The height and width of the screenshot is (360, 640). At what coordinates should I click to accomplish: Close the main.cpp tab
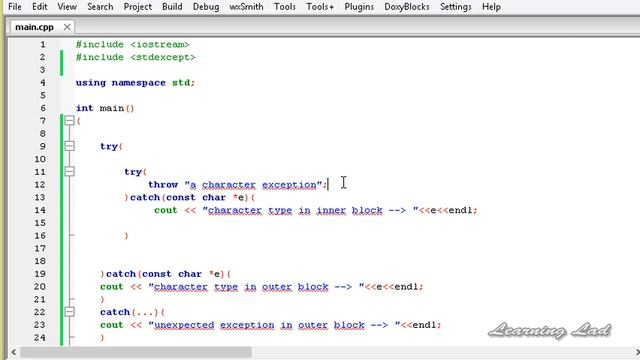click(67, 27)
